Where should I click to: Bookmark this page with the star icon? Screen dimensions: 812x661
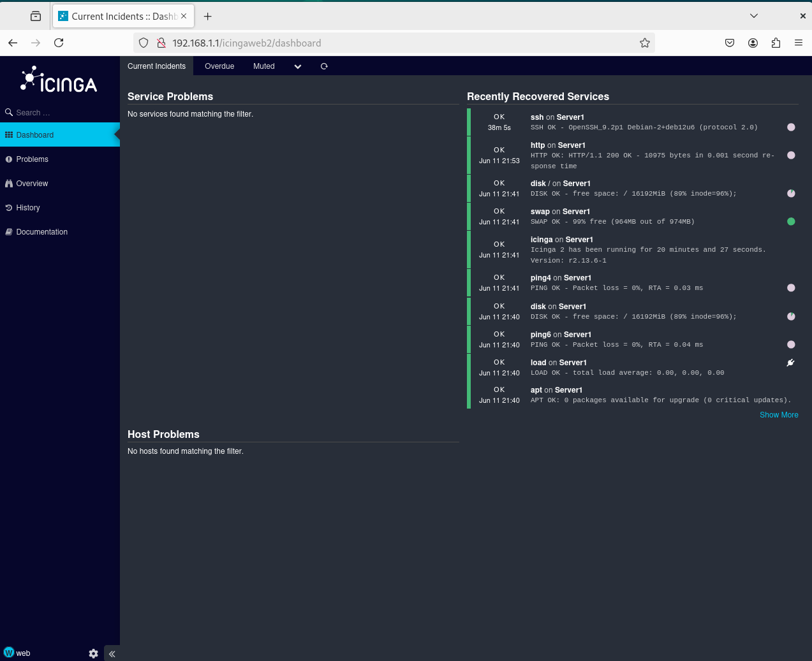point(645,43)
